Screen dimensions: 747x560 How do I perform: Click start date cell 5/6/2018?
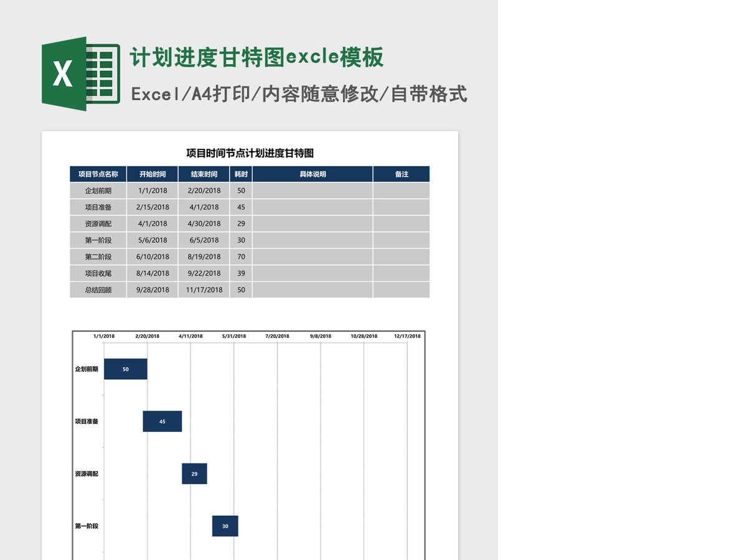153,240
